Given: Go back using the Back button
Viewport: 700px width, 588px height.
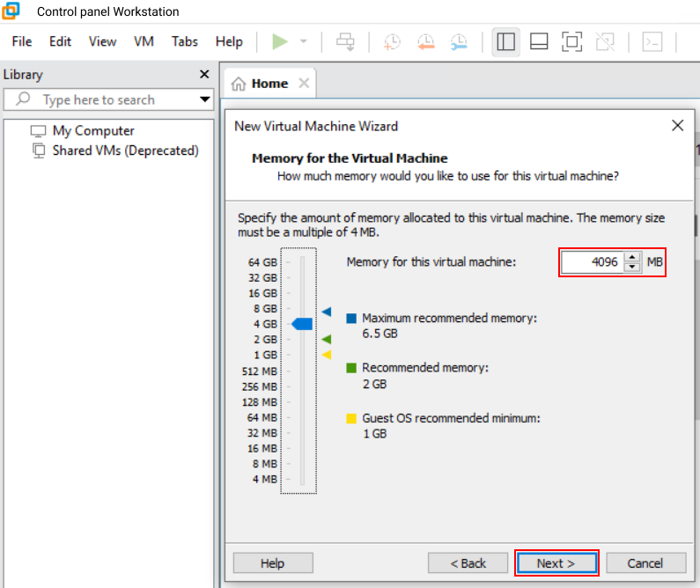Looking at the screenshot, I should click(468, 563).
